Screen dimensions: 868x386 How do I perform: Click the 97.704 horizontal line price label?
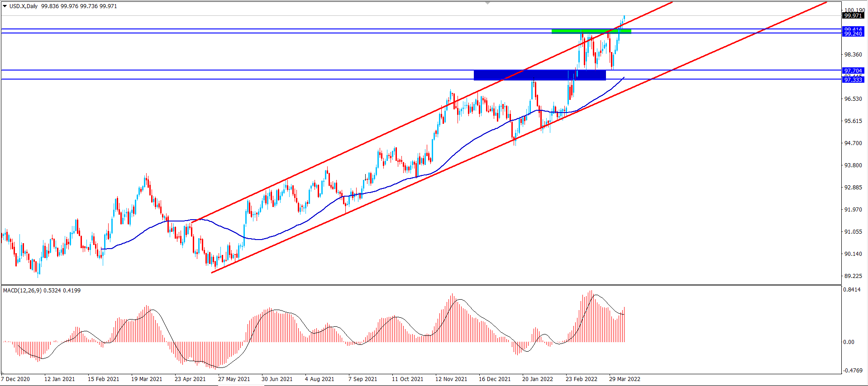click(x=853, y=71)
